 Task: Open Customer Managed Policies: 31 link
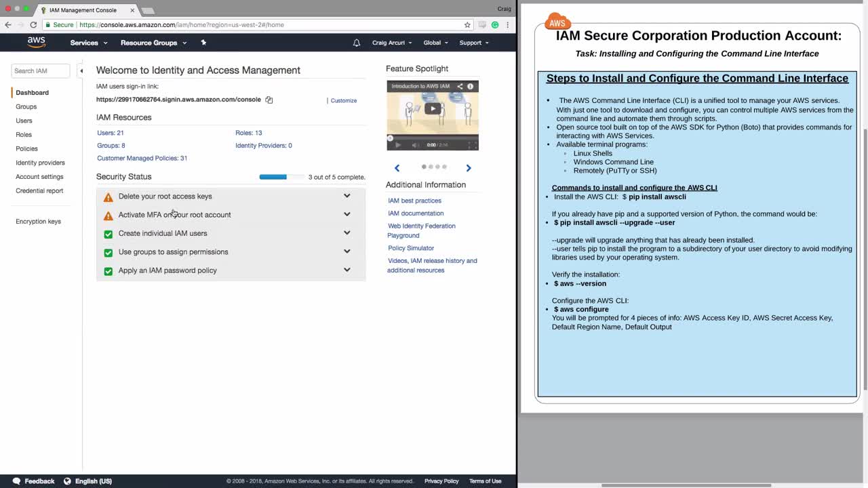click(142, 159)
